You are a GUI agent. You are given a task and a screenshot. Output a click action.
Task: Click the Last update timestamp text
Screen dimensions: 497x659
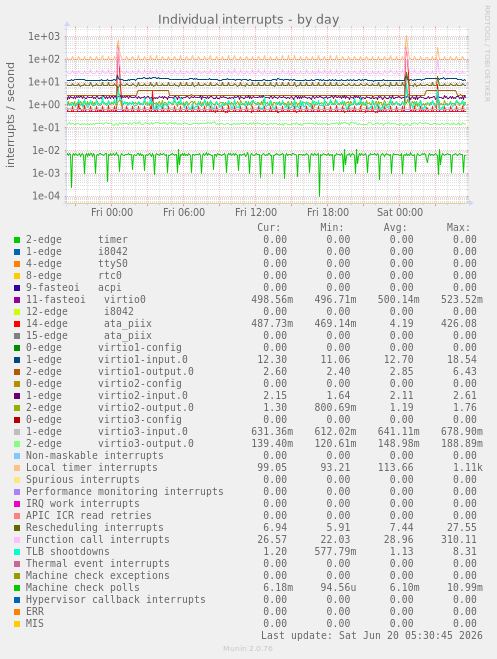pos(371,635)
